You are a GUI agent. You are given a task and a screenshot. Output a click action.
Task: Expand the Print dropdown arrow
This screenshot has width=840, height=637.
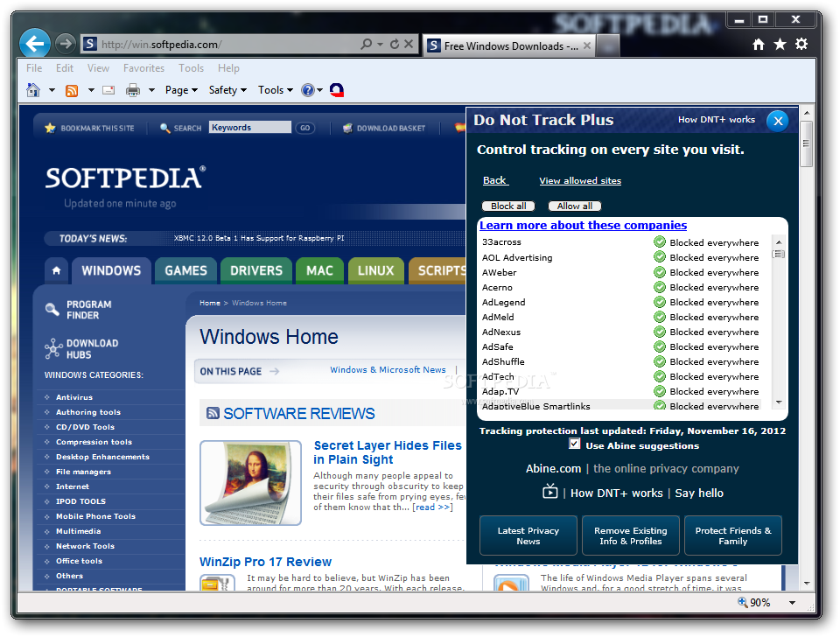tap(151, 90)
